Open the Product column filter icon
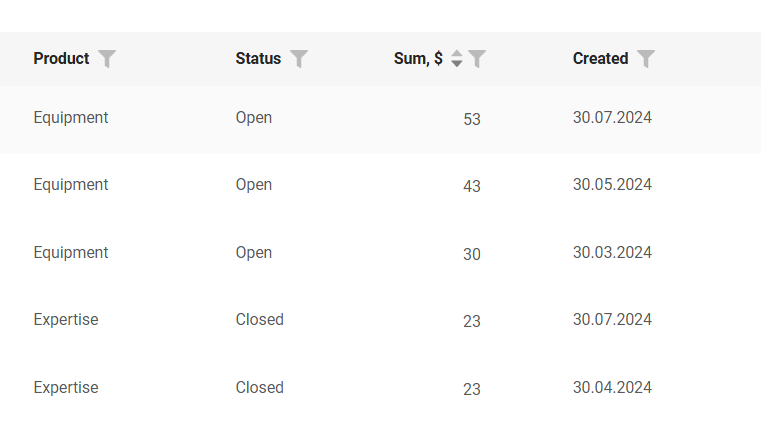This screenshot has width=762, height=421. click(x=107, y=59)
